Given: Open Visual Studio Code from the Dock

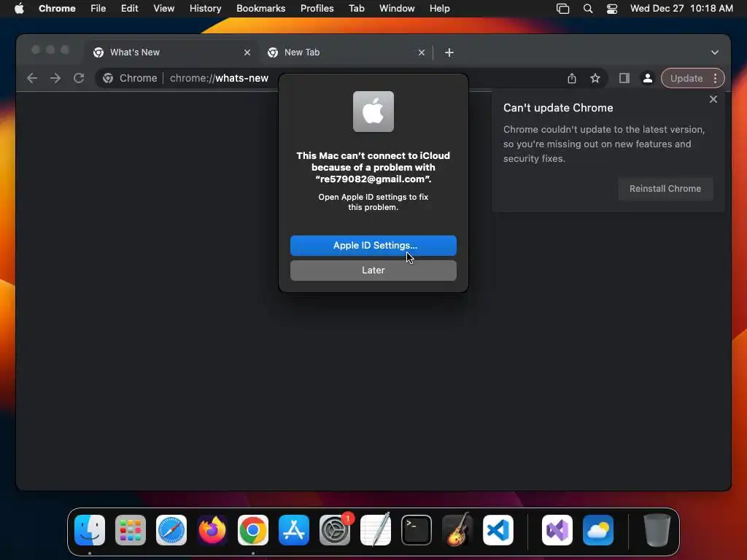Looking at the screenshot, I should 498,530.
